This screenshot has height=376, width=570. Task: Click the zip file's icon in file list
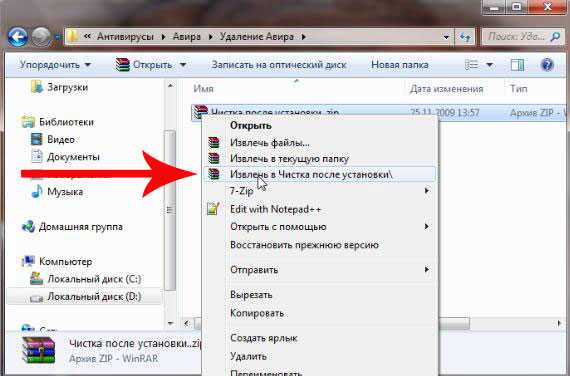[200, 112]
